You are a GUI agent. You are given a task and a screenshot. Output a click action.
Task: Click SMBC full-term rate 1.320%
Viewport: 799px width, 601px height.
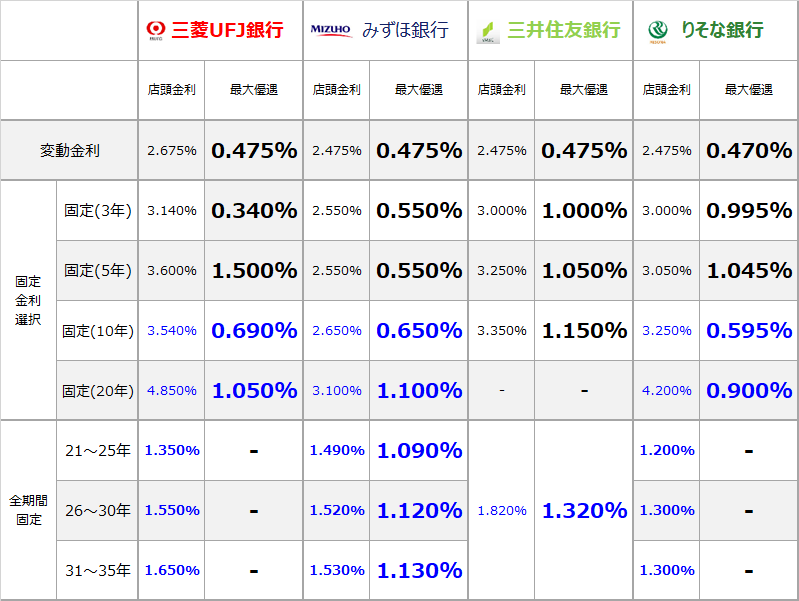click(x=584, y=510)
